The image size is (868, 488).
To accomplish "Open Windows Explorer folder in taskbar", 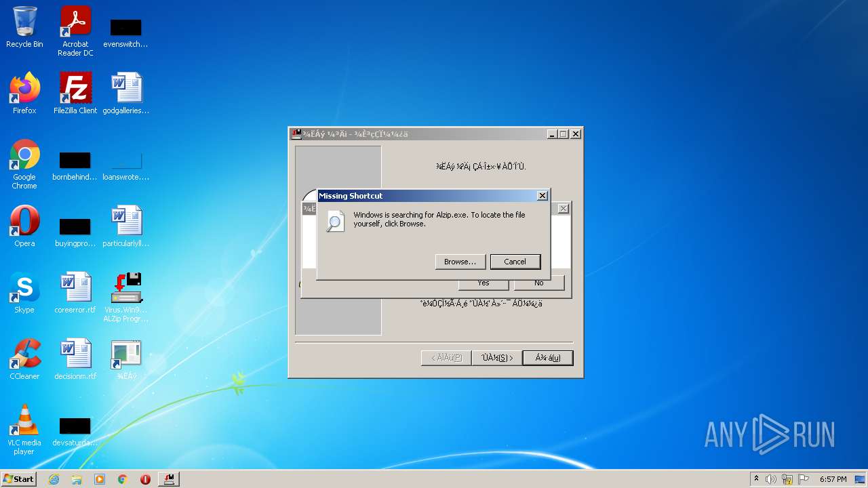I will click(77, 479).
